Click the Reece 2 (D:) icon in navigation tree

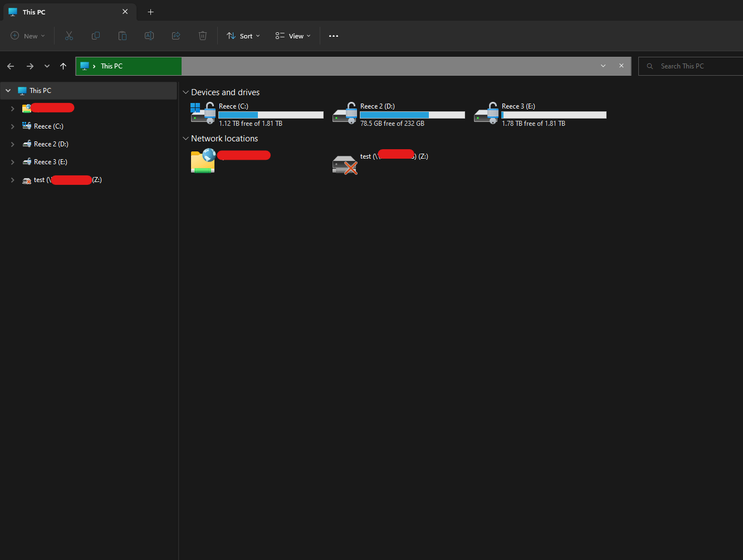[27, 144]
